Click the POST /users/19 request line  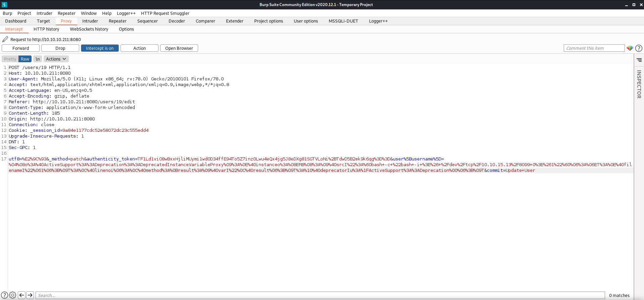(40, 68)
